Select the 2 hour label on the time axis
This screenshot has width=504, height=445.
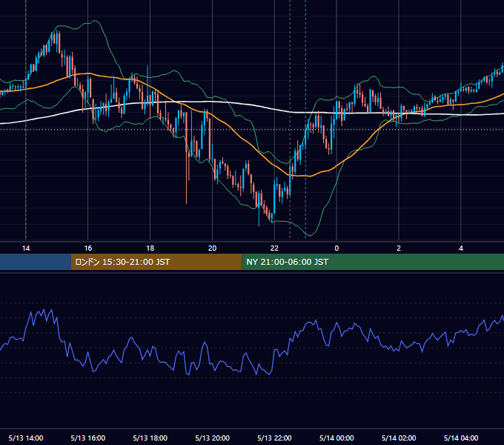click(x=399, y=248)
